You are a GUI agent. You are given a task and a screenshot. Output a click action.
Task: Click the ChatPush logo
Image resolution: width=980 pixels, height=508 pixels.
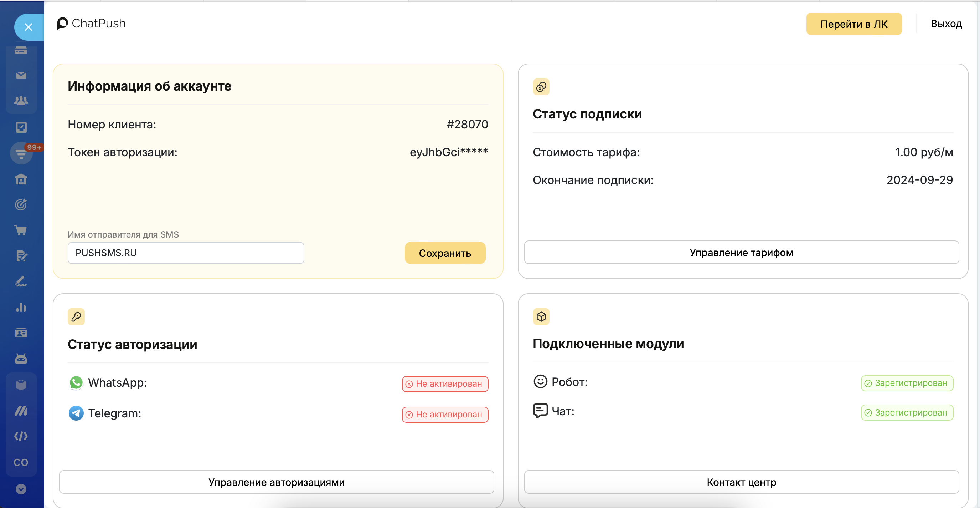click(91, 23)
